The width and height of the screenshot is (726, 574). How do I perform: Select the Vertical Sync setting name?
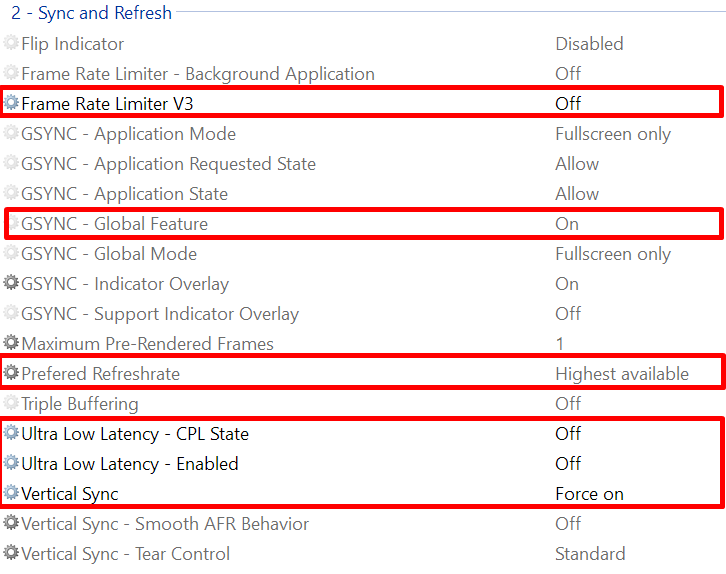[x=70, y=494]
